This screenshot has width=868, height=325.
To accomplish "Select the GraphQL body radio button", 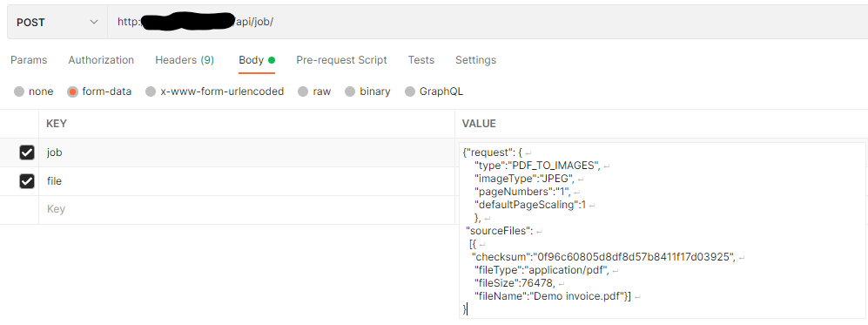I will (x=410, y=91).
